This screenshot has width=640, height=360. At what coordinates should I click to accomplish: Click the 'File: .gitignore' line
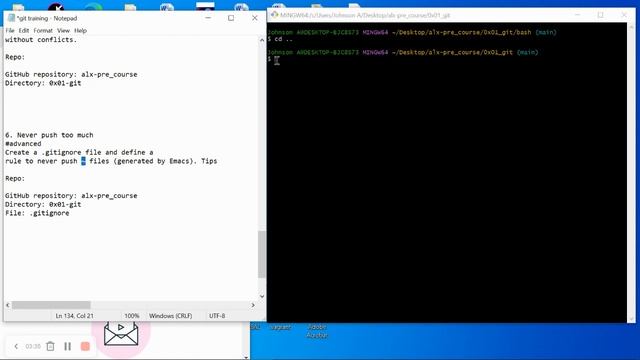pyautogui.click(x=37, y=213)
